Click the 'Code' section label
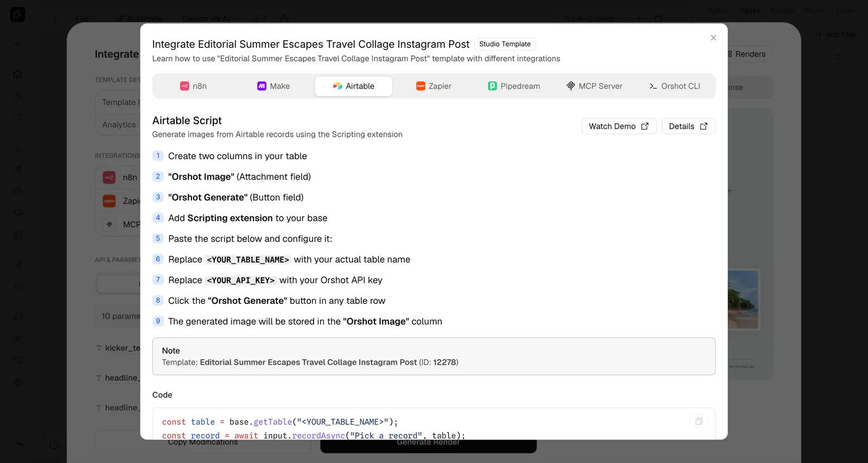This screenshot has height=463, width=868. coord(162,395)
